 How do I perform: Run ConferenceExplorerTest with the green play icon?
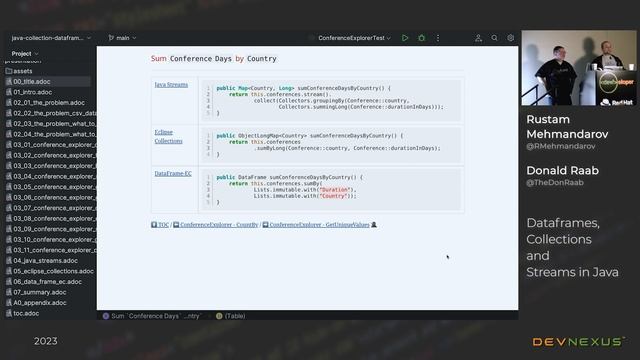coord(405,38)
